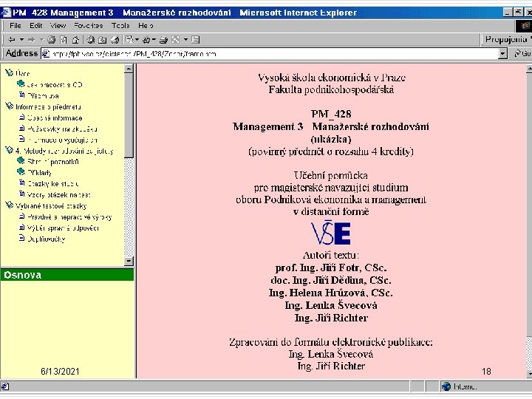The width and height of the screenshot is (532, 399).
Task: Stop loading with the Stop icon
Action: coord(51,40)
